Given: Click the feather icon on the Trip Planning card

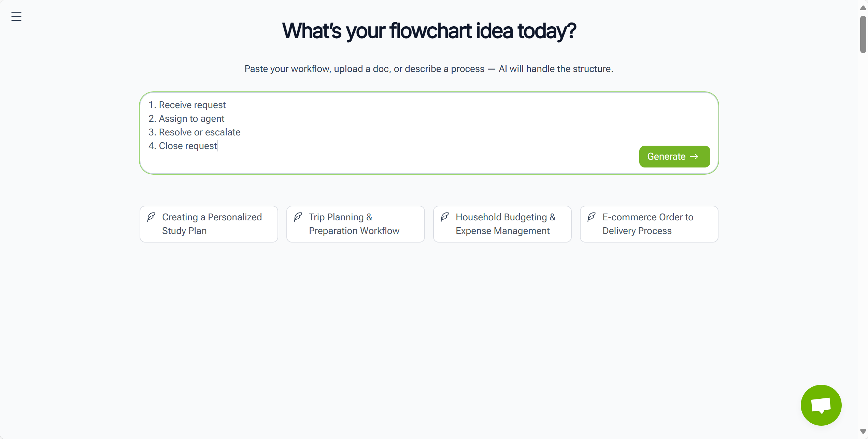Looking at the screenshot, I should [x=298, y=217].
